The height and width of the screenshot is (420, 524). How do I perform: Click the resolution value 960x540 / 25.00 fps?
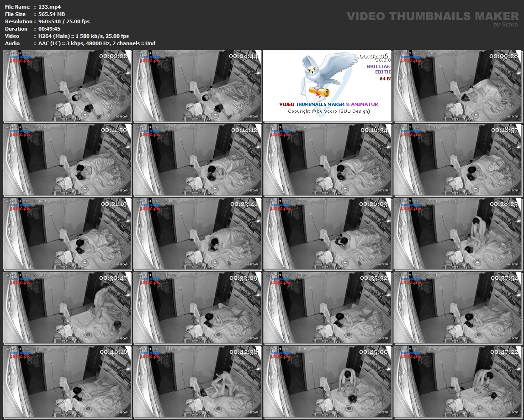[x=64, y=21]
